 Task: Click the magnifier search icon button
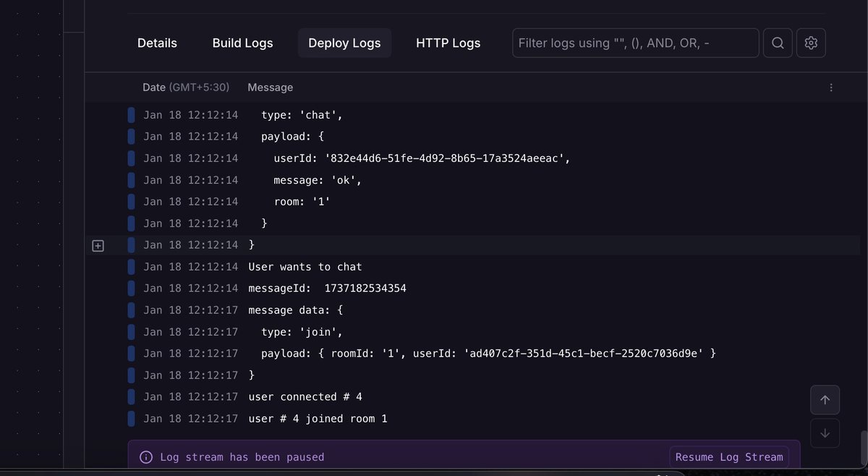coord(778,43)
